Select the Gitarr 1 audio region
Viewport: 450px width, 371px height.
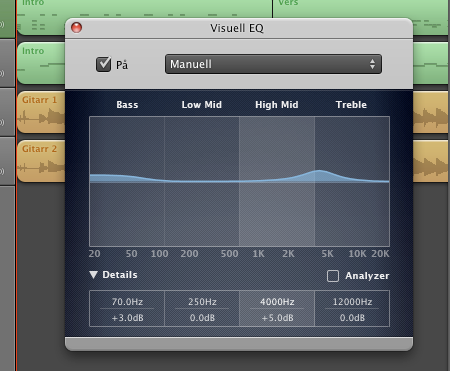pos(41,112)
